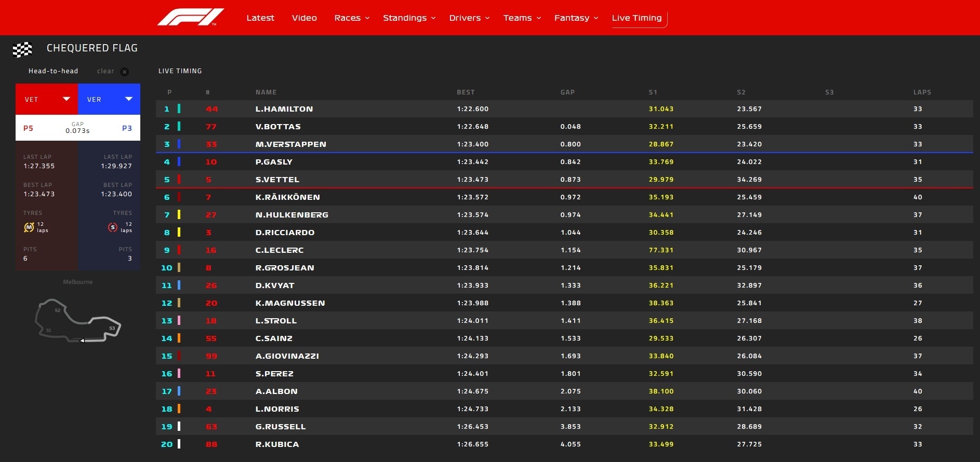This screenshot has height=462, width=980.
Task: Click the NAME column header
Action: 266,92
